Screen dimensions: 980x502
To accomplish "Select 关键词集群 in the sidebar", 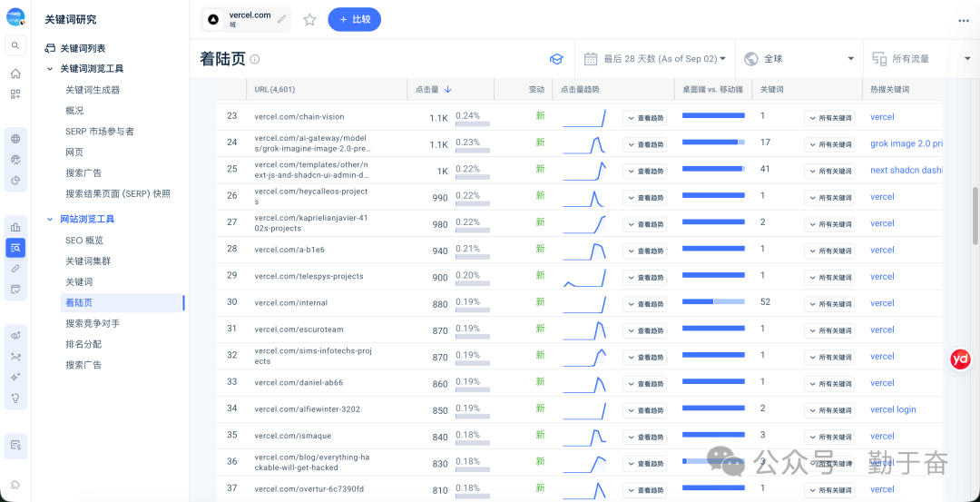I will point(88,261).
